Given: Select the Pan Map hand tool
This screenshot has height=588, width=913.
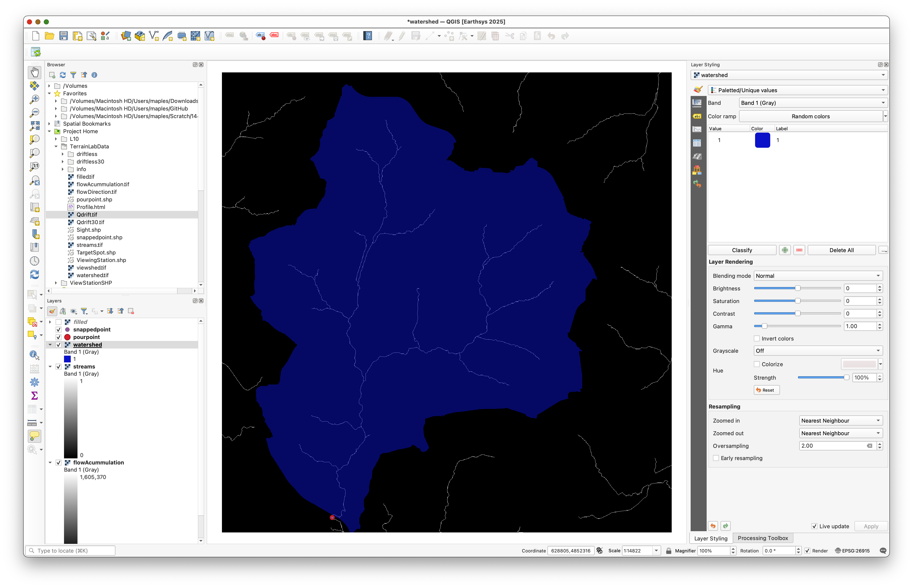Looking at the screenshot, I should click(x=34, y=72).
